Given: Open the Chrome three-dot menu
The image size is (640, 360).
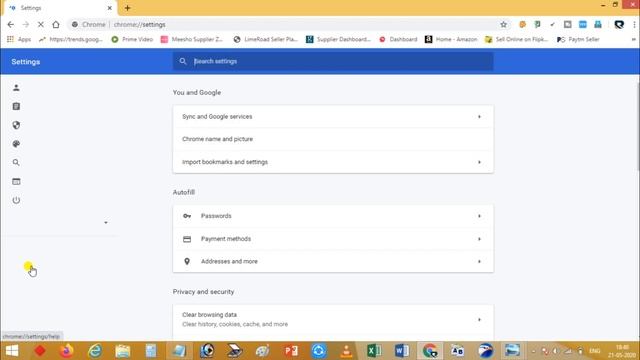Looking at the screenshot, I should [634, 24].
